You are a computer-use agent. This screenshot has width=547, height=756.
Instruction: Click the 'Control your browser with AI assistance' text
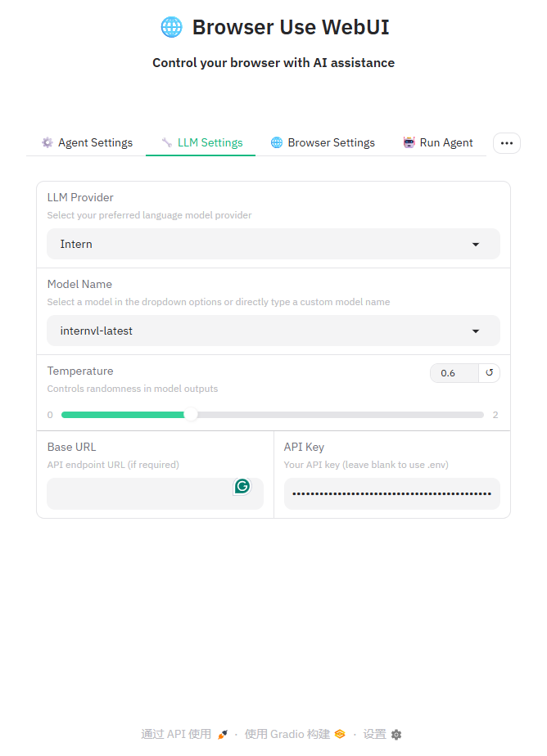[273, 63]
